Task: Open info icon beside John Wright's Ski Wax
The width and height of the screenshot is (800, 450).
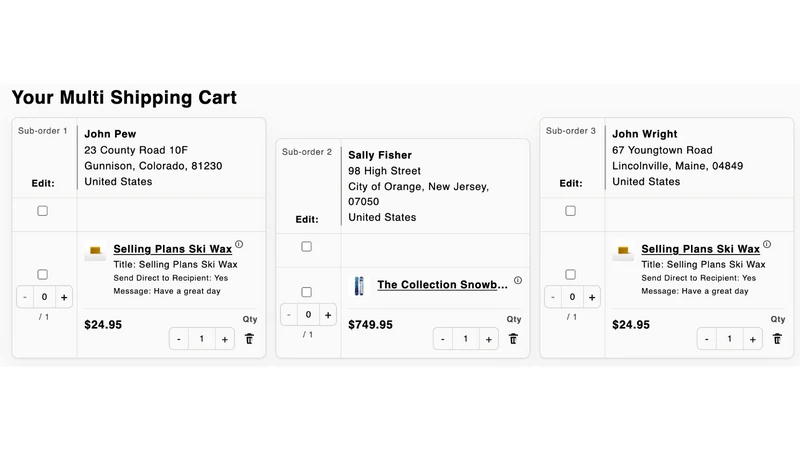Action: pos(767,244)
